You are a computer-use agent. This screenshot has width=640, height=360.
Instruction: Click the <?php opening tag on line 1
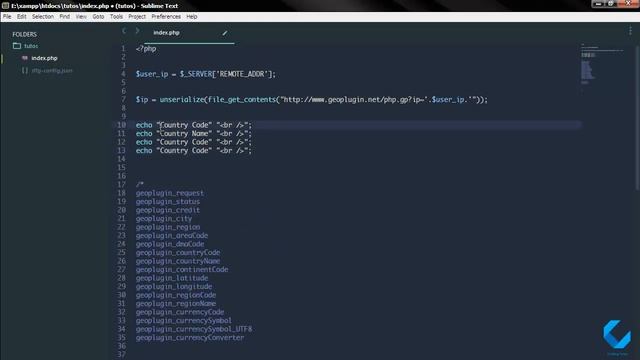coord(146,49)
